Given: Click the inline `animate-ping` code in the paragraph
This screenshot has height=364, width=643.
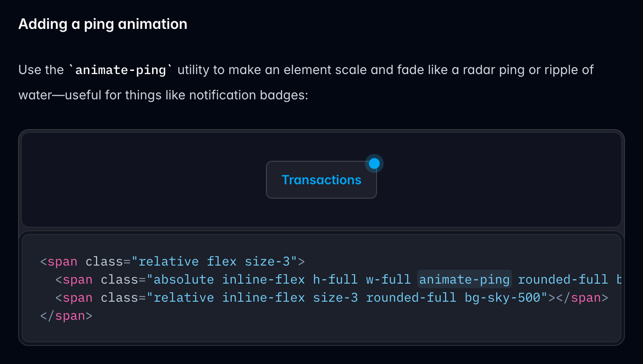Looking at the screenshot, I should click(120, 70).
